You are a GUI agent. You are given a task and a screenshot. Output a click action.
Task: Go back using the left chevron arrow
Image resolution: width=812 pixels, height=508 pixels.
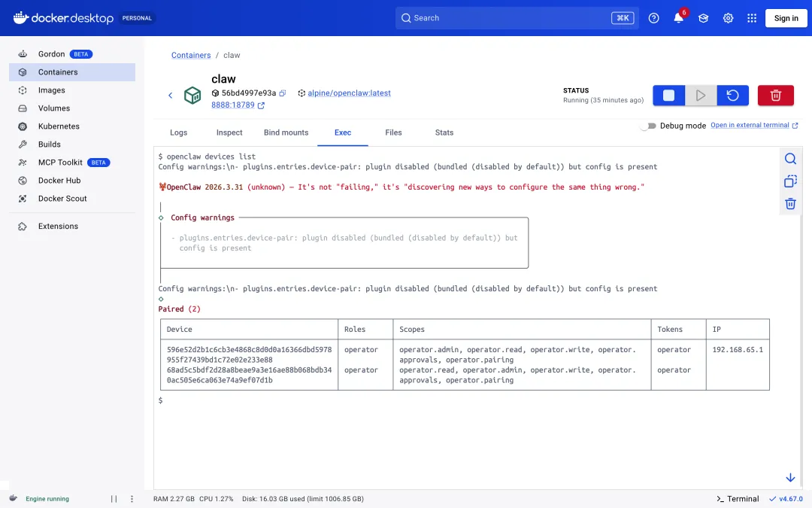(171, 96)
